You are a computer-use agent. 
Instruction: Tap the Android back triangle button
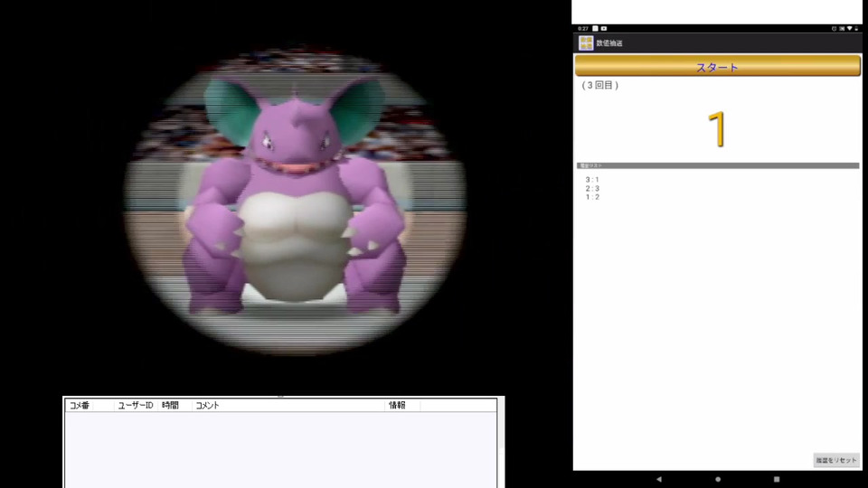click(659, 479)
